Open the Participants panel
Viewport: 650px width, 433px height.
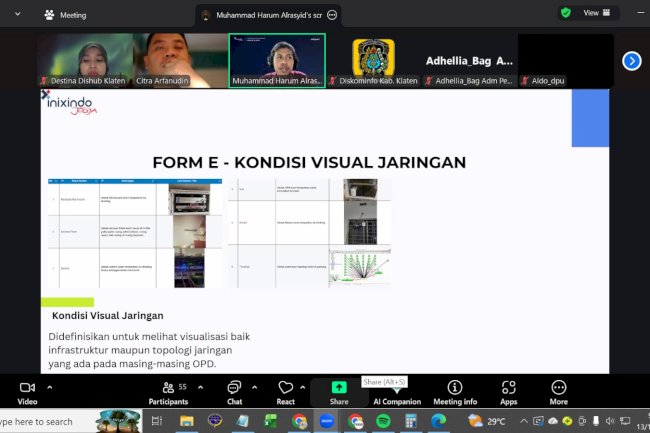point(168,393)
